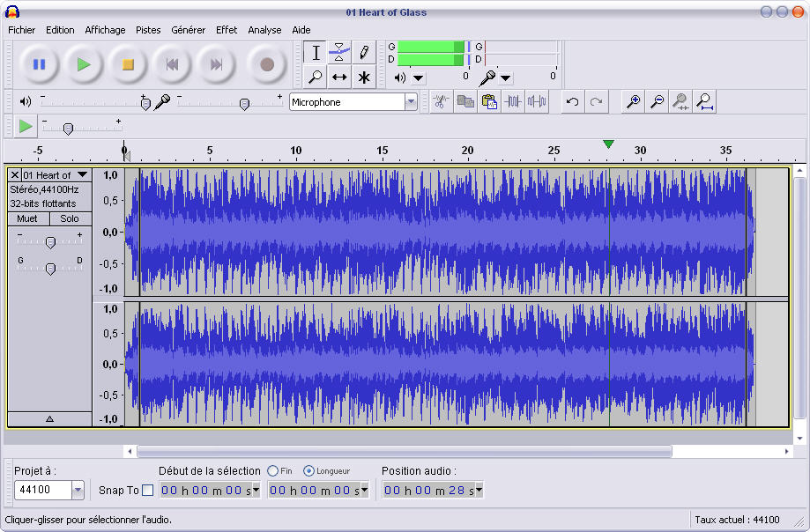Open the input meter microphone dropdown

point(506,78)
